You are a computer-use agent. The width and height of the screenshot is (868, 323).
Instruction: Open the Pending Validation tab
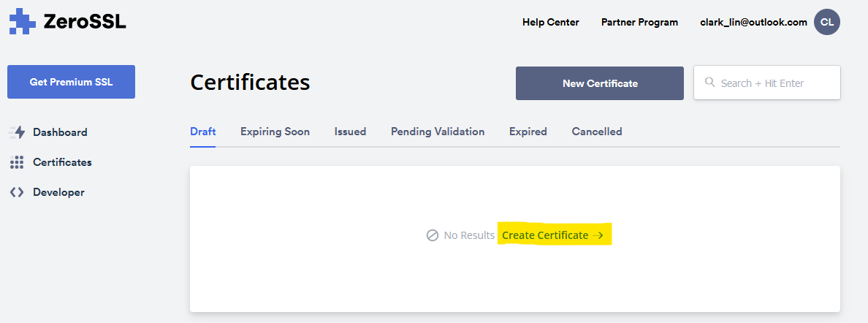coord(438,132)
